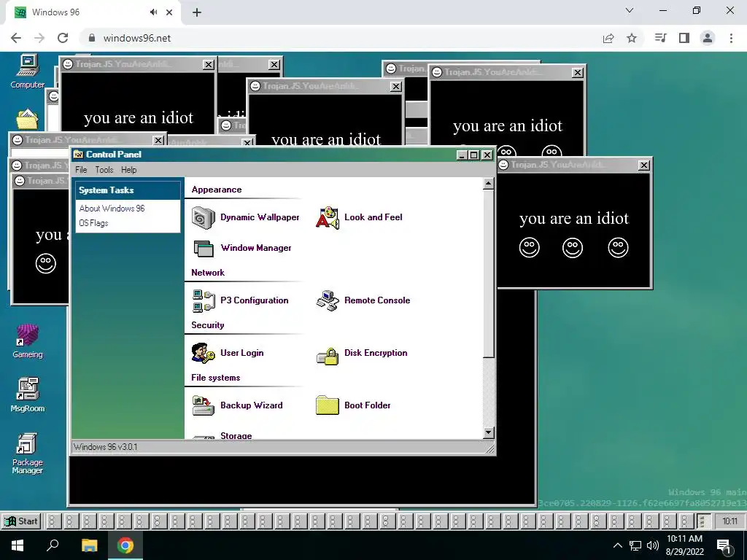Bookmark this page with the star

(632, 38)
